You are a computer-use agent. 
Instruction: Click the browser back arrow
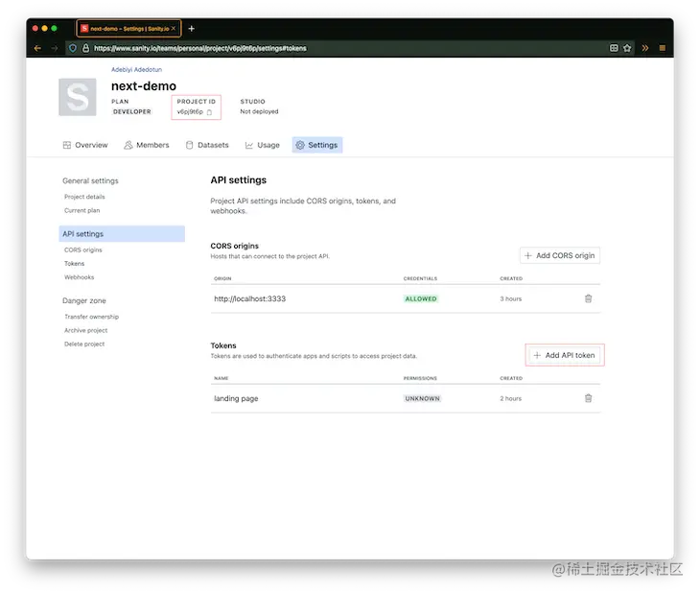pyautogui.click(x=37, y=48)
